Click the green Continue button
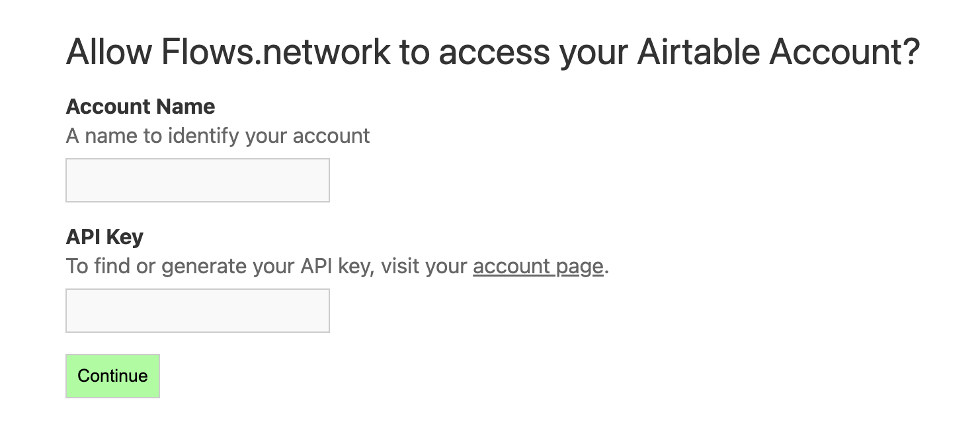Image resolution: width=980 pixels, height=438 pixels. tap(112, 376)
